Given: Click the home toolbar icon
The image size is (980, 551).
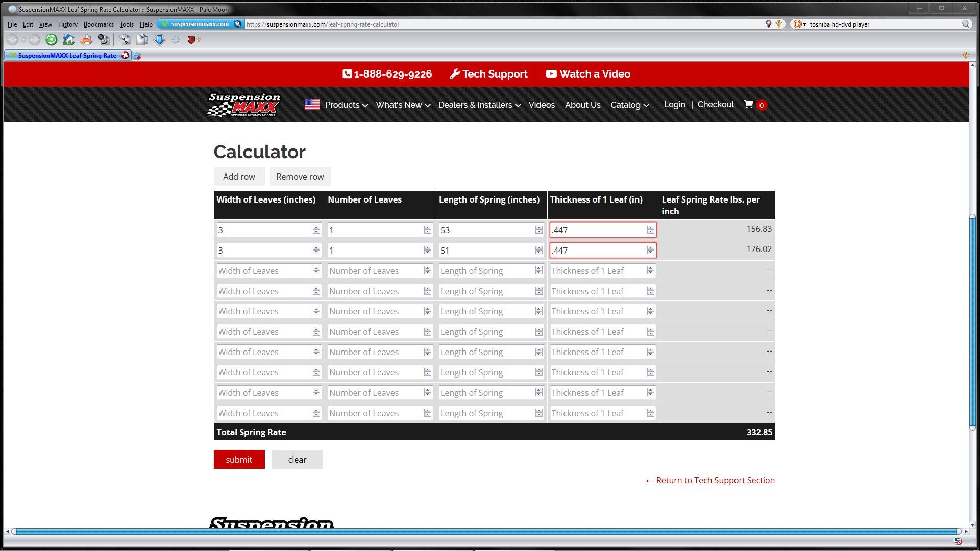Looking at the screenshot, I should [x=68, y=40].
